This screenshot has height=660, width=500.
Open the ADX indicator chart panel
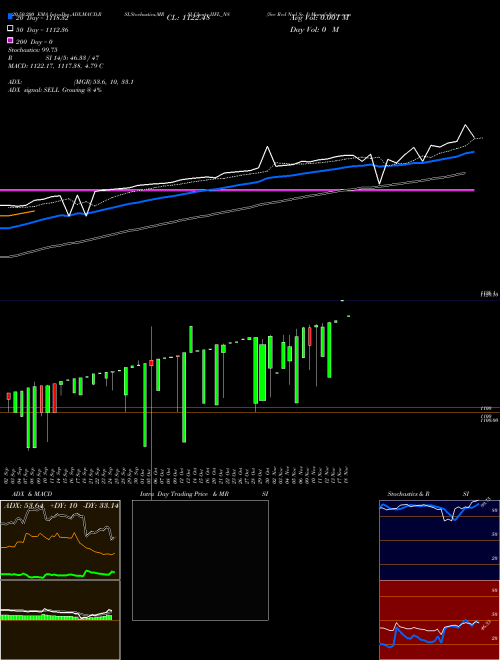60,540
